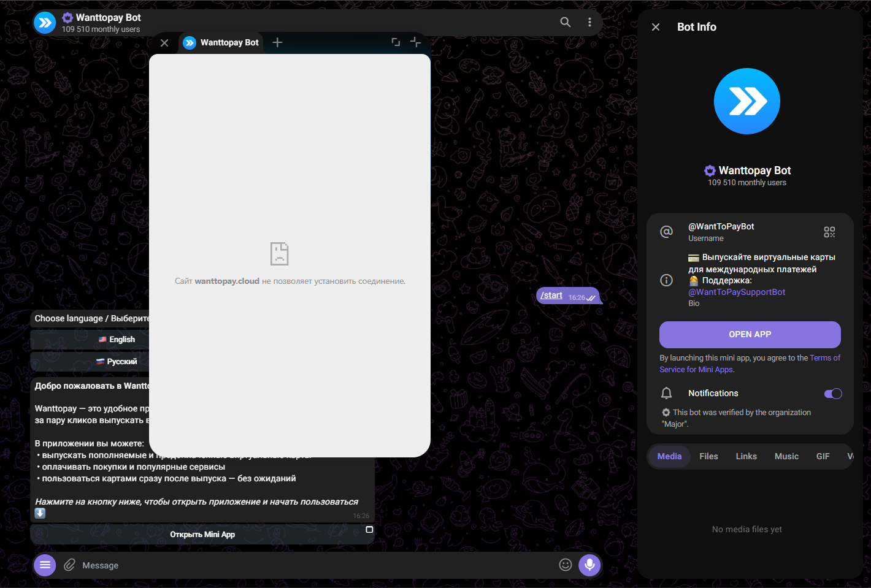The height and width of the screenshot is (588, 871).
Task: Record a voice message
Action: [x=589, y=565]
